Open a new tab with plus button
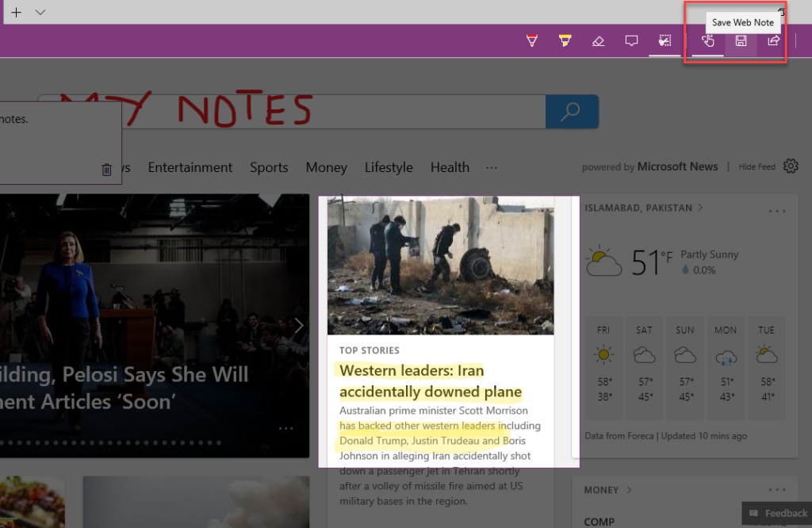This screenshot has height=528, width=812. point(16,12)
